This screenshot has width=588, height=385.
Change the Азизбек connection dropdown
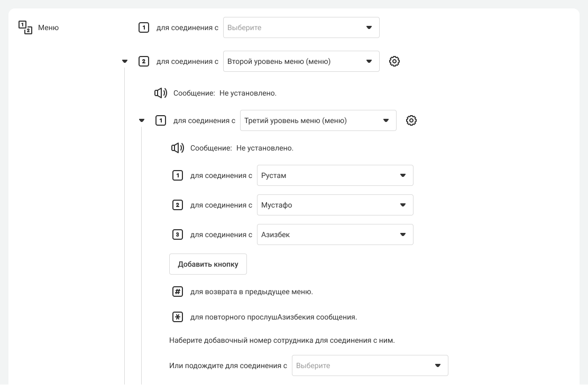[x=335, y=234]
